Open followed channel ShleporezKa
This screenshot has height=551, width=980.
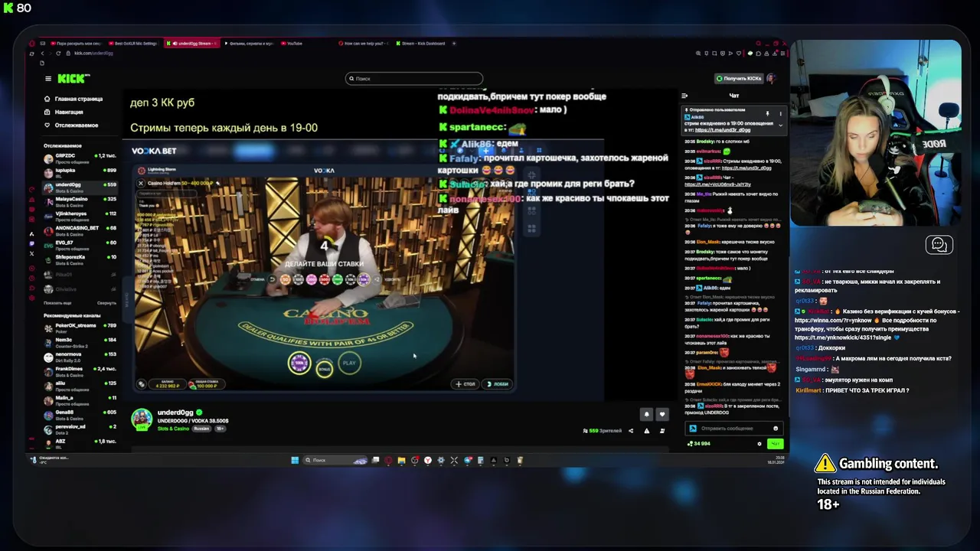80,259
